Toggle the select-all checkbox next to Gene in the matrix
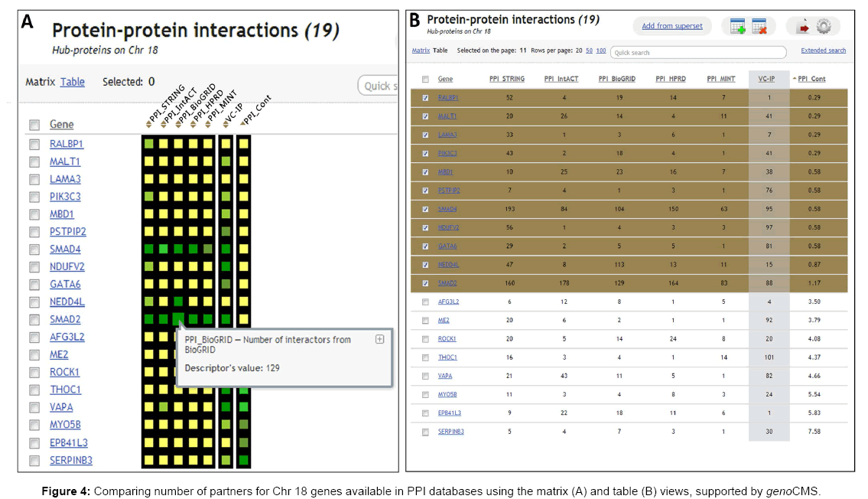Screen dimensions: 868x499 point(34,125)
